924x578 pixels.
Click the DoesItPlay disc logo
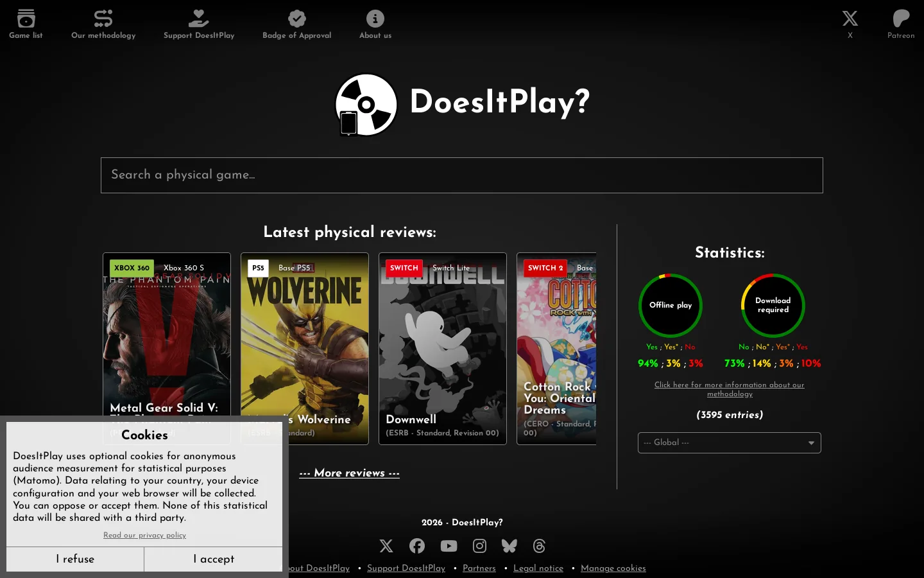pyautogui.click(x=366, y=105)
